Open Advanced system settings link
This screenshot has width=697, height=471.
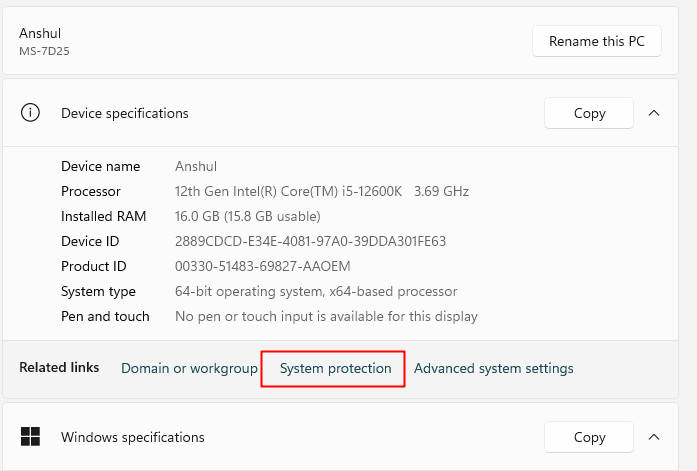pyautogui.click(x=493, y=368)
